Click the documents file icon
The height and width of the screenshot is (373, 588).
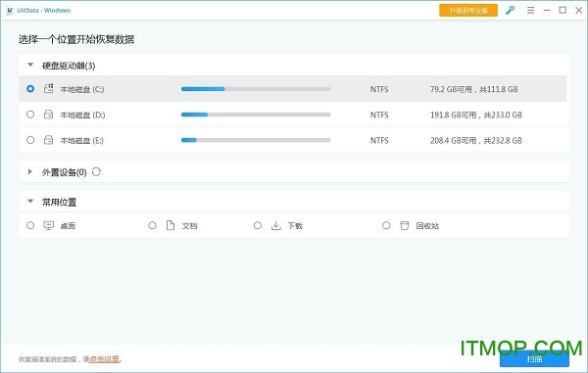tap(171, 225)
